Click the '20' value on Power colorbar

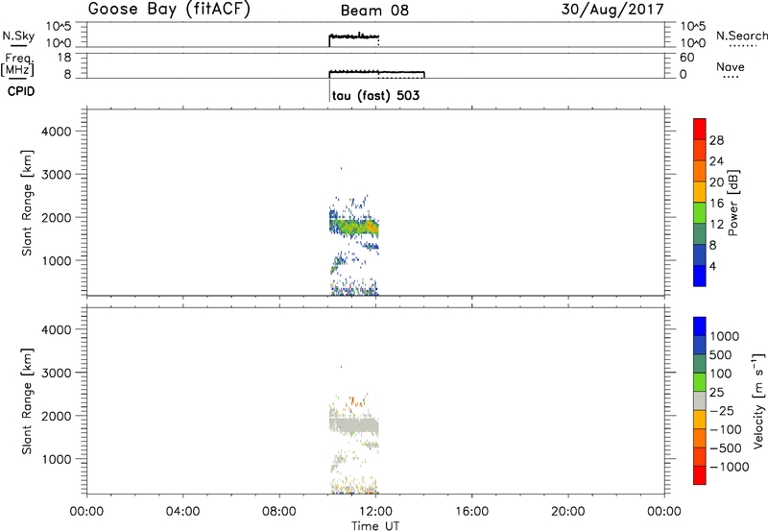[x=716, y=182]
